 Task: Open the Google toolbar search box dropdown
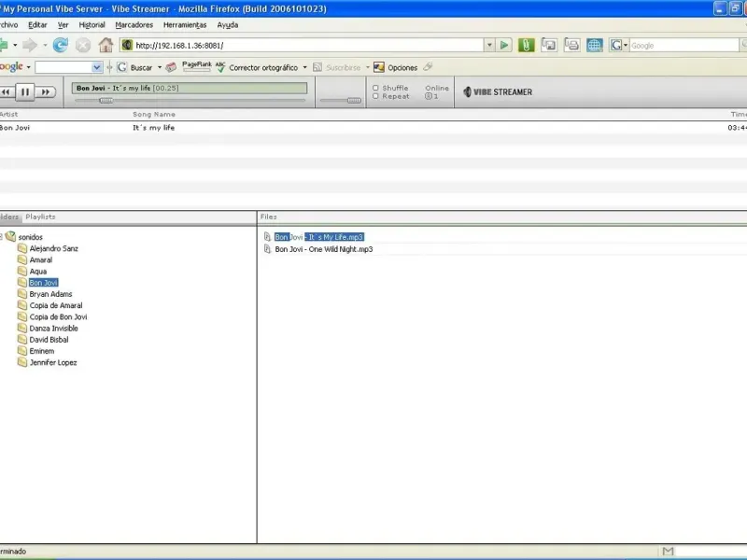tap(97, 67)
